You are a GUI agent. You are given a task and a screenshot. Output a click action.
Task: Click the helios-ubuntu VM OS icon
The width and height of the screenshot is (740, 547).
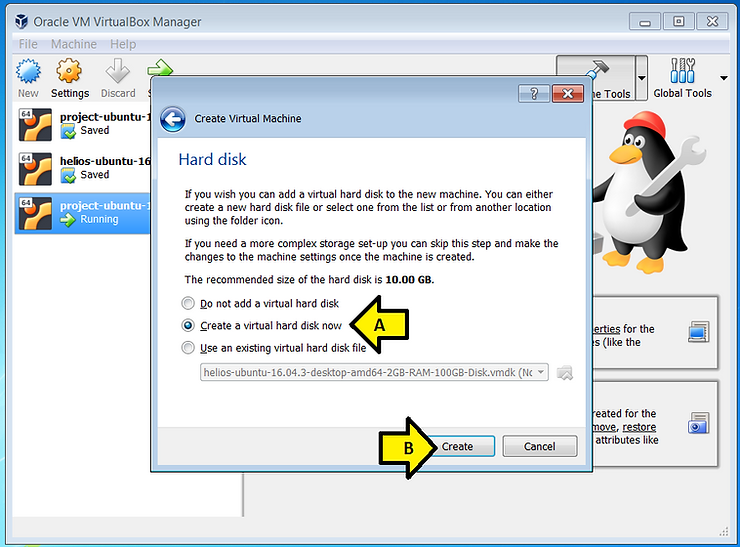point(35,168)
